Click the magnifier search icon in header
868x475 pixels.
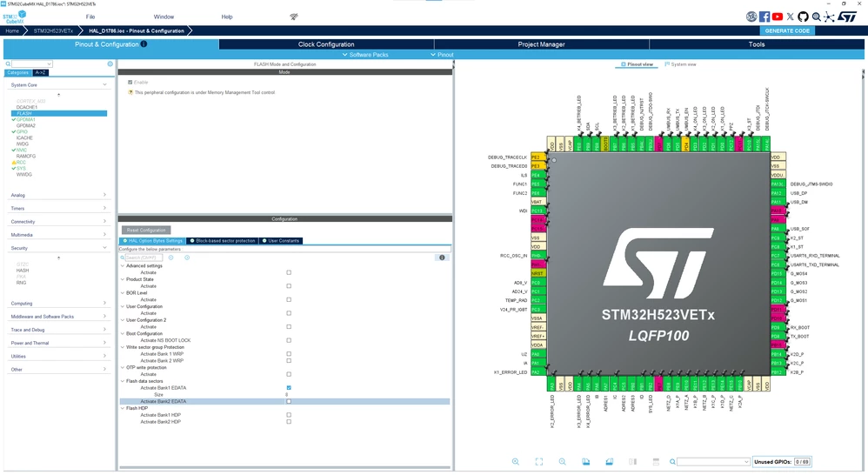816,17
